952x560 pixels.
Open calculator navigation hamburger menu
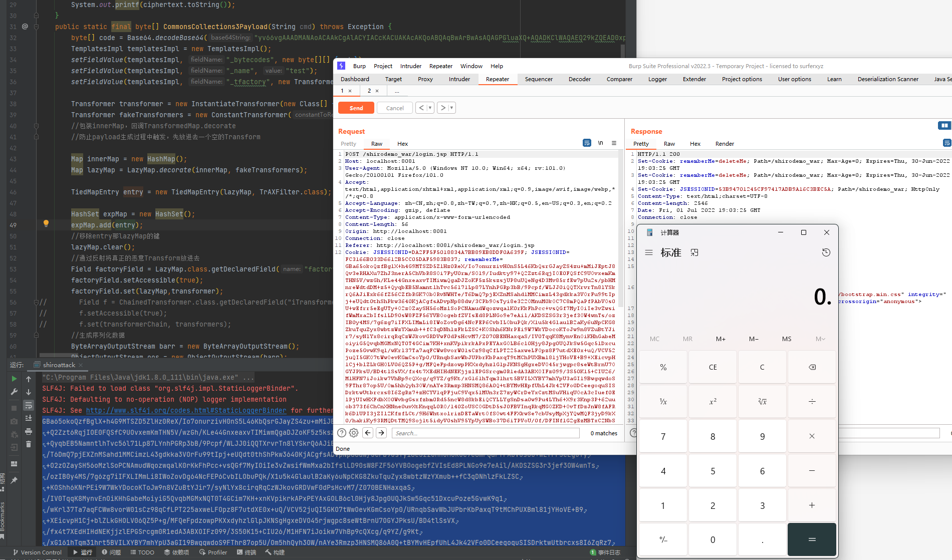[649, 252]
